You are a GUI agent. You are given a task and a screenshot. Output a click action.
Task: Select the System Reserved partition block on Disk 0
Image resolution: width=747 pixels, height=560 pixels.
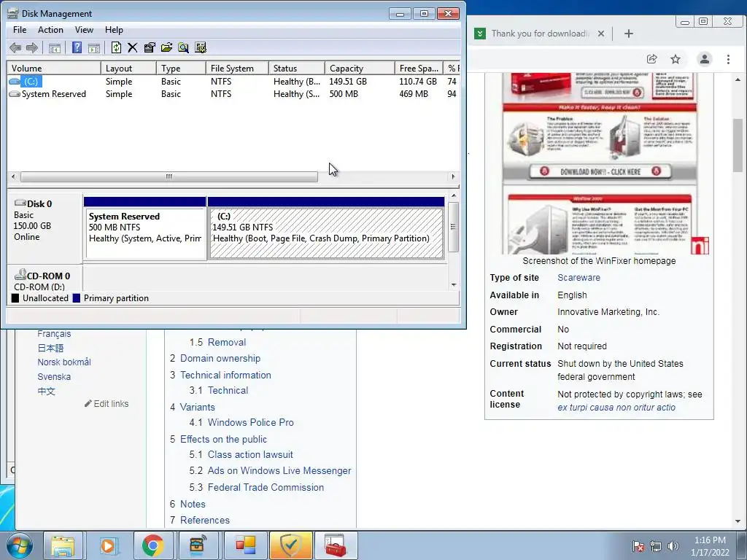click(x=145, y=228)
